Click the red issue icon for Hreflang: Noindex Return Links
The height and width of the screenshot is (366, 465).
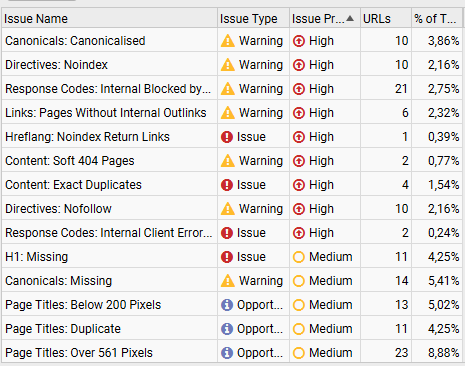coord(227,137)
